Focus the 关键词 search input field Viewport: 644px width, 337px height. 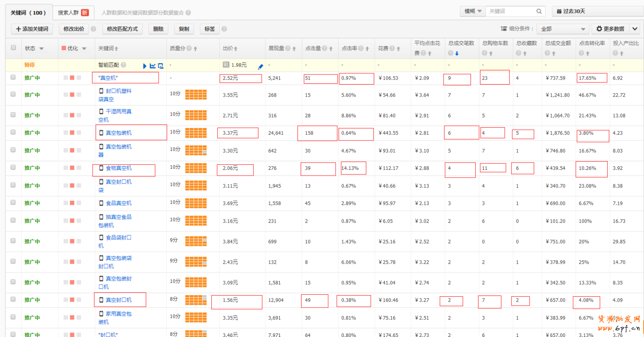(511, 11)
